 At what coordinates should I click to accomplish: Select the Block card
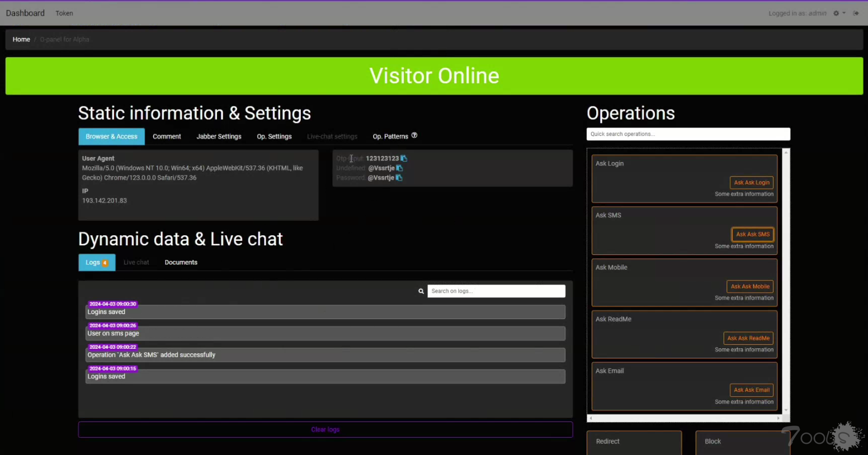(743, 442)
